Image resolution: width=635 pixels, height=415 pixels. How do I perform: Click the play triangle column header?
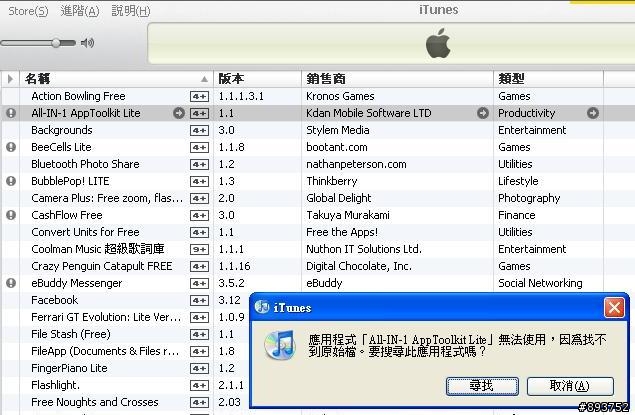tap(10, 79)
